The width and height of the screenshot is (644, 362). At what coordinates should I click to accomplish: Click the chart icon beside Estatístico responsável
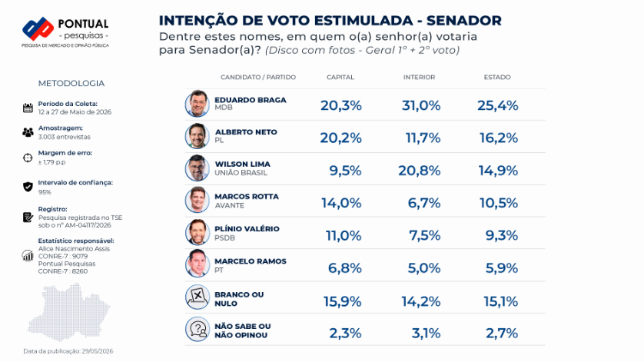click(x=28, y=256)
